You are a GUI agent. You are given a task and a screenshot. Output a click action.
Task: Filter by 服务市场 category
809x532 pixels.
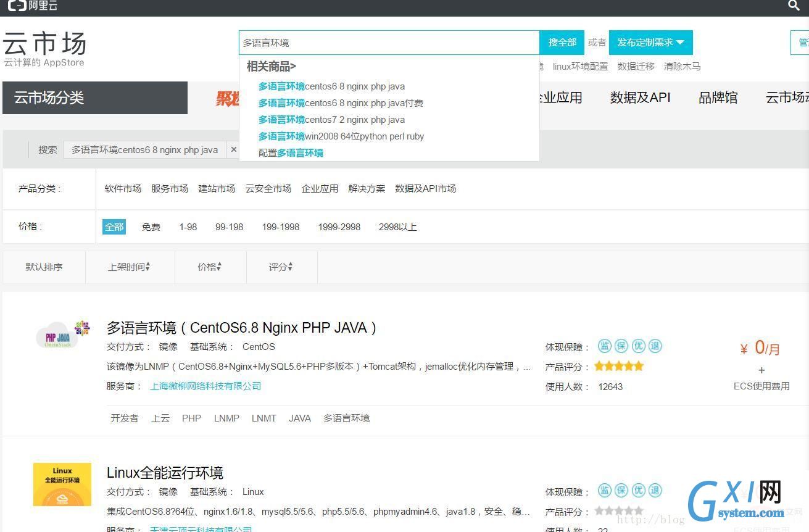170,188
